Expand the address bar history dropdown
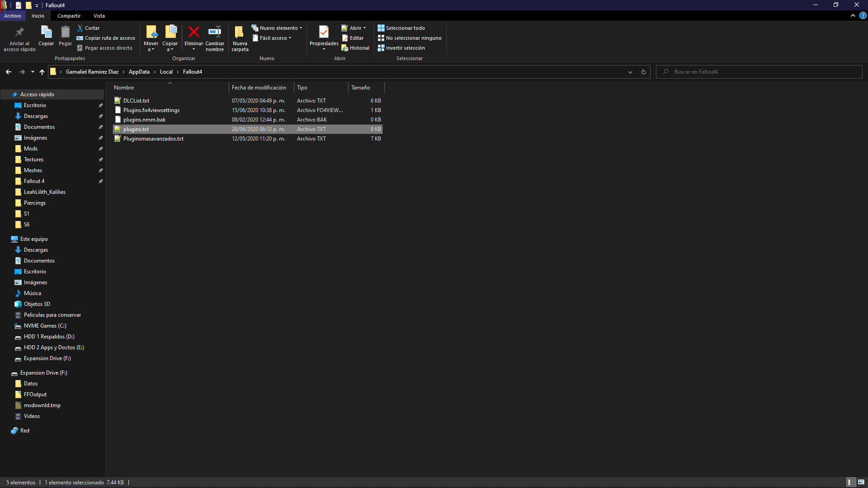Image resolution: width=868 pixels, height=488 pixels. tap(630, 72)
